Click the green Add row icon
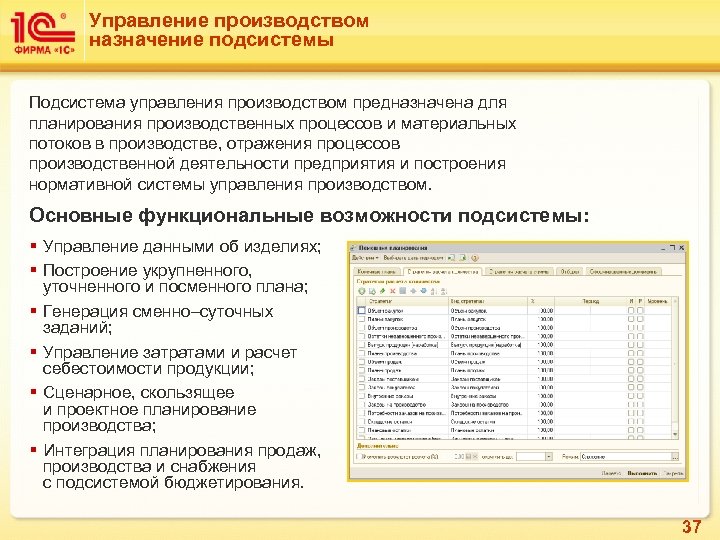The width and height of the screenshot is (720, 540). (x=361, y=291)
